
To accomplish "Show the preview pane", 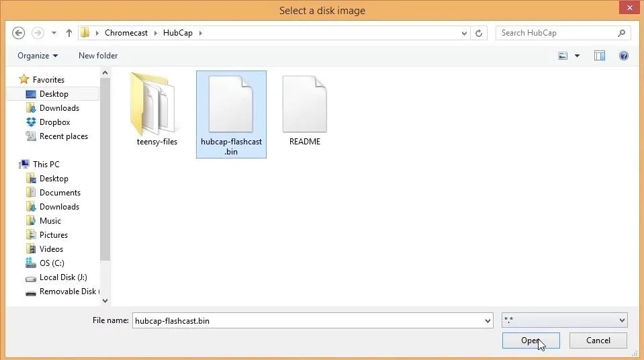I will click(x=600, y=56).
